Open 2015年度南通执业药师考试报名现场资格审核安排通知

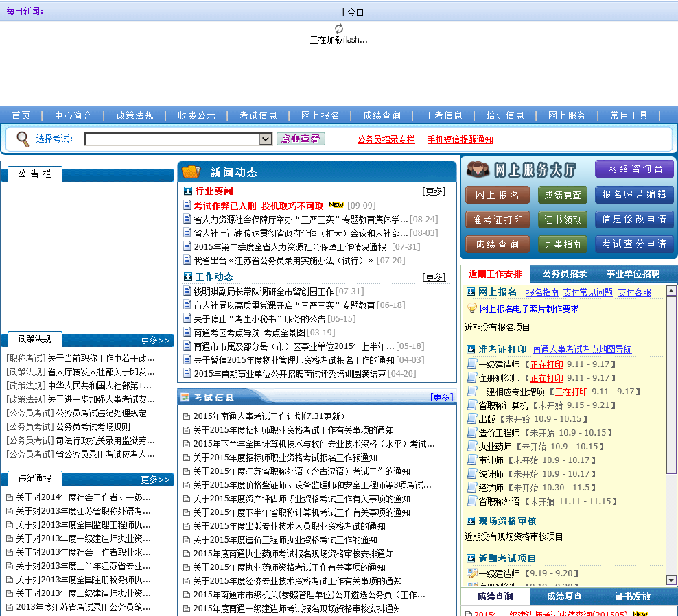pyautogui.click(x=293, y=554)
